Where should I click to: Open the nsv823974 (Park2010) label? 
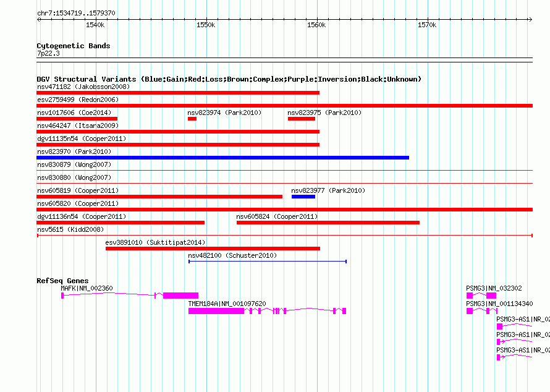coord(224,113)
